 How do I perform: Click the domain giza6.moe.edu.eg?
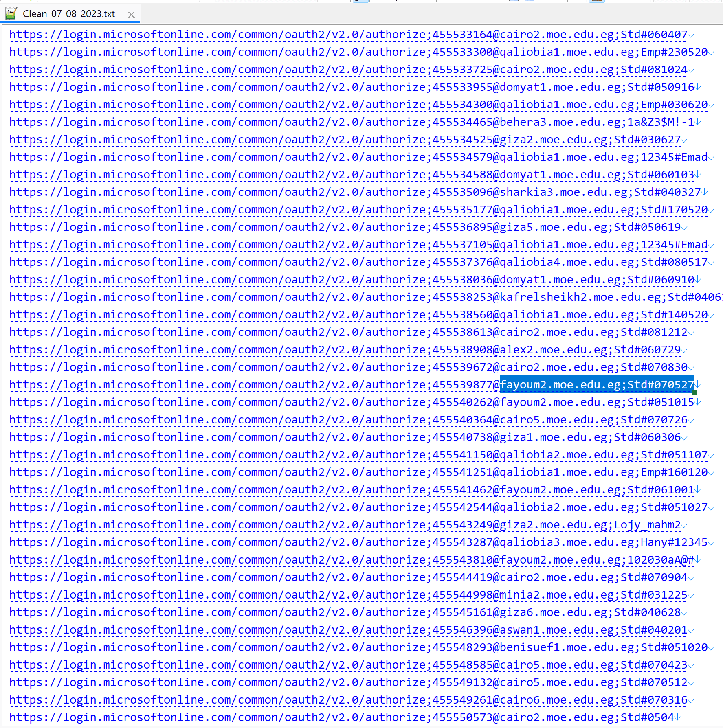(x=554, y=612)
